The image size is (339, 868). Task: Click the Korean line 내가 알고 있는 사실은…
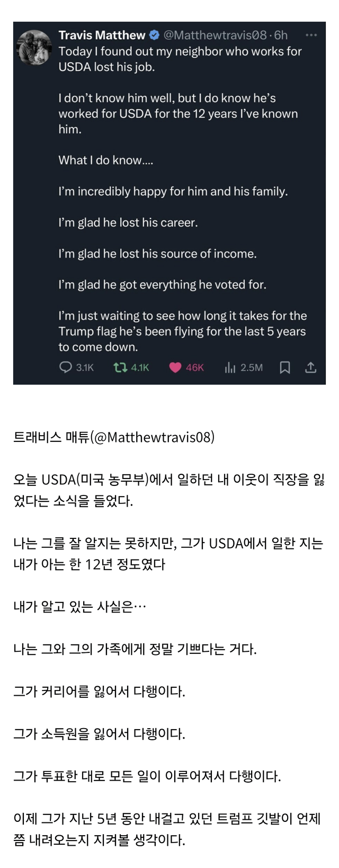pos(79,607)
